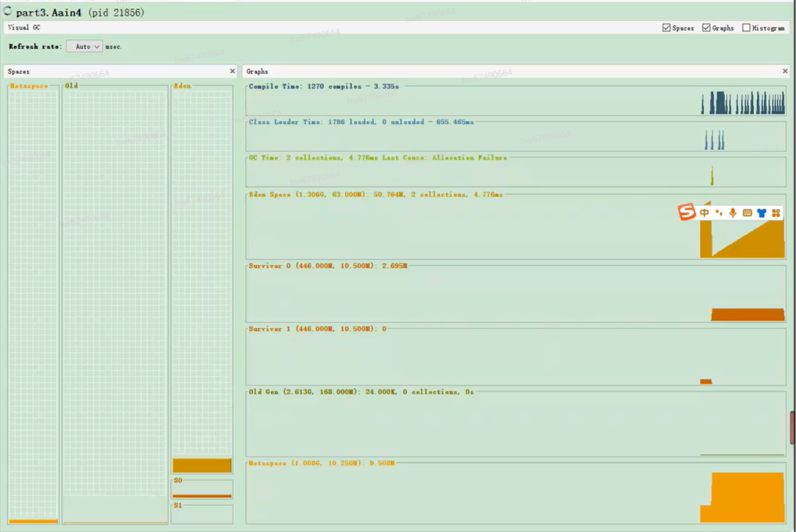
Task: Click the 'Class Loader Time: 1786 loaded' label
Action: tap(361, 122)
